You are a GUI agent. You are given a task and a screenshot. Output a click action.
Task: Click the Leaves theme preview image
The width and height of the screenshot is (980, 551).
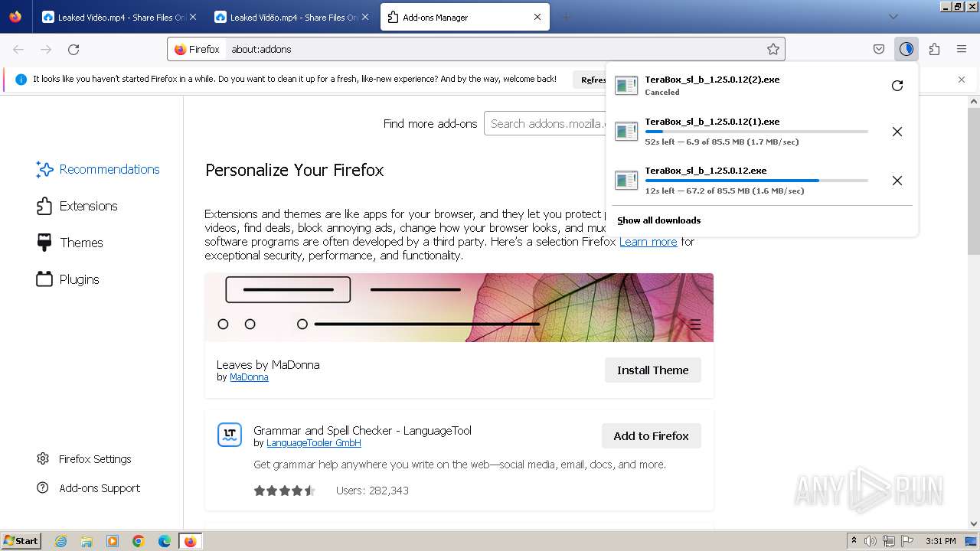(459, 308)
